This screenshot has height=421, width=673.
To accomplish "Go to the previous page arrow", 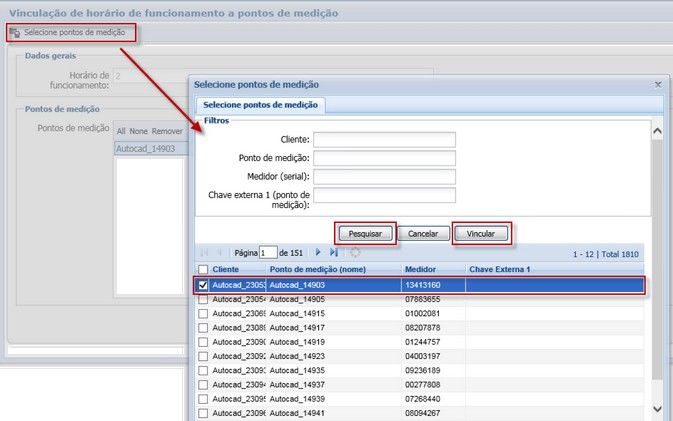I will click(x=220, y=253).
